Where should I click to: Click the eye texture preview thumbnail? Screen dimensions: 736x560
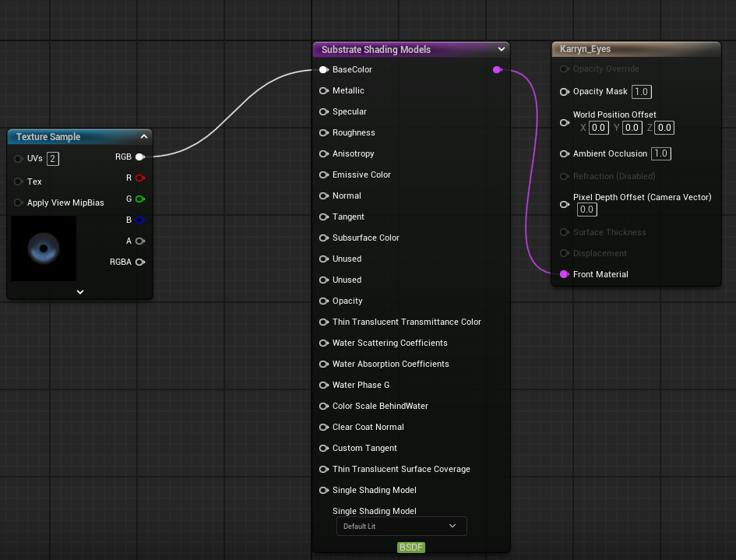pyautogui.click(x=44, y=248)
